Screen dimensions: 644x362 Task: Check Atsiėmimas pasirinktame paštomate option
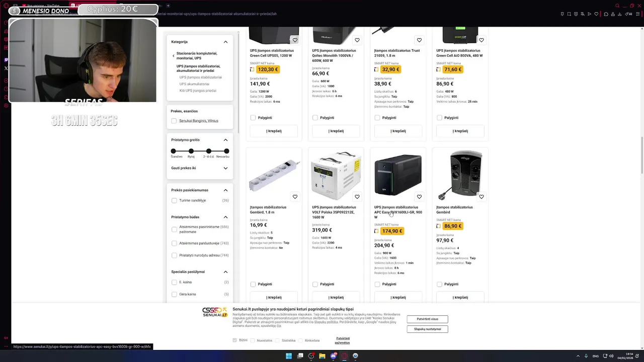point(174,229)
